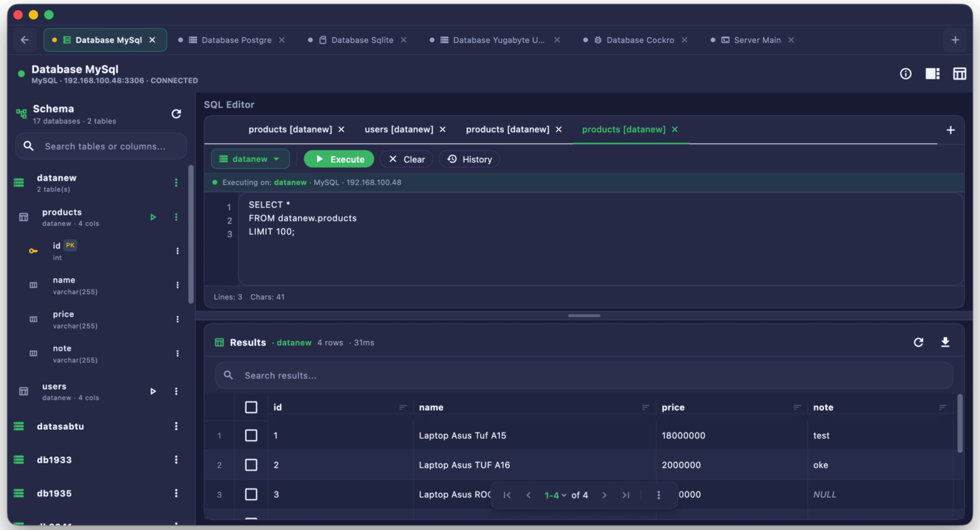Open options menu for users table

[176, 391]
